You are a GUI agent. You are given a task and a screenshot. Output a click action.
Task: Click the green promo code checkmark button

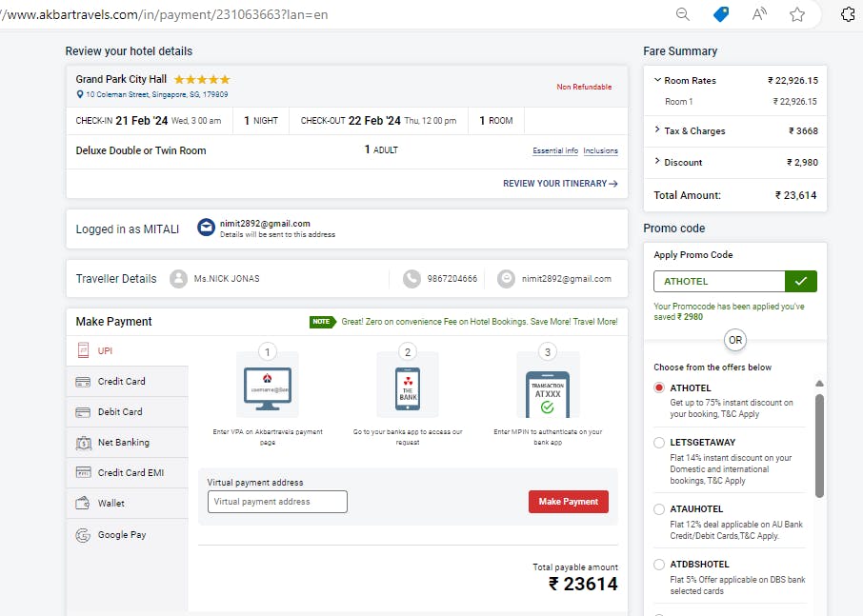(801, 281)
